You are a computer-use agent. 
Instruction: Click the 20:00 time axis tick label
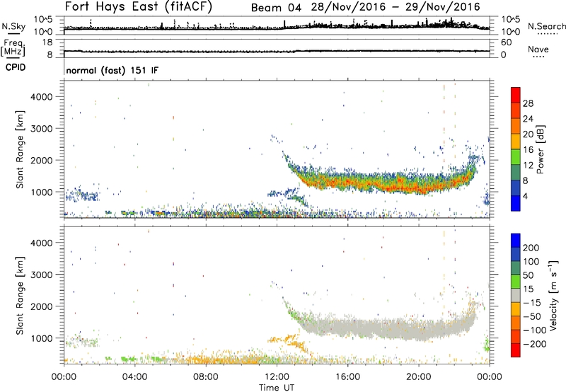click(418, 377)
